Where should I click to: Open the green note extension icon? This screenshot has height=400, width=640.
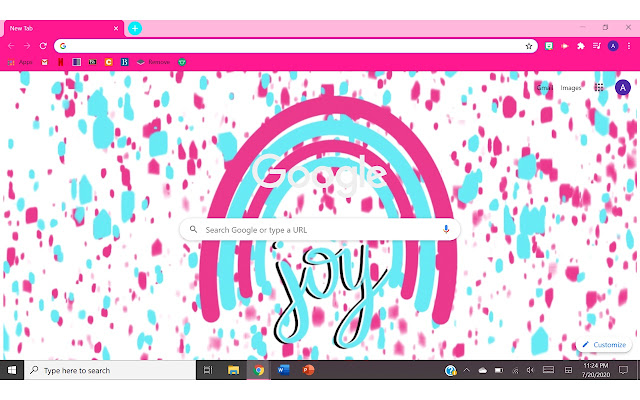pos(549,46)
